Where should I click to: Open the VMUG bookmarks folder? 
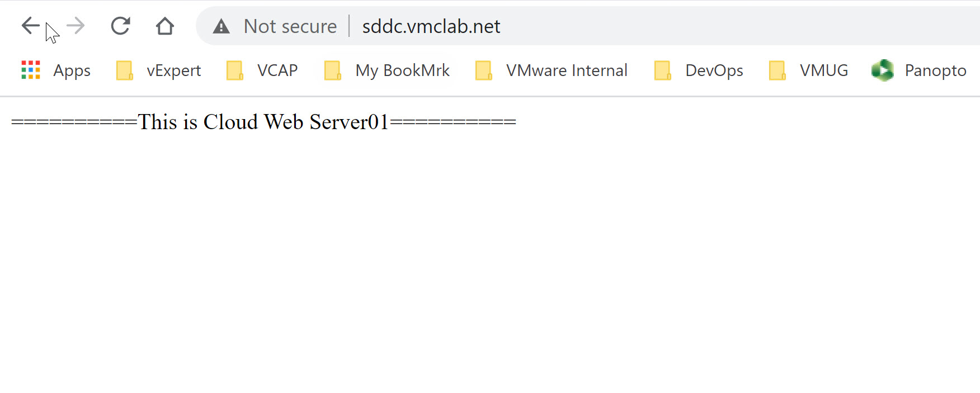823,70
